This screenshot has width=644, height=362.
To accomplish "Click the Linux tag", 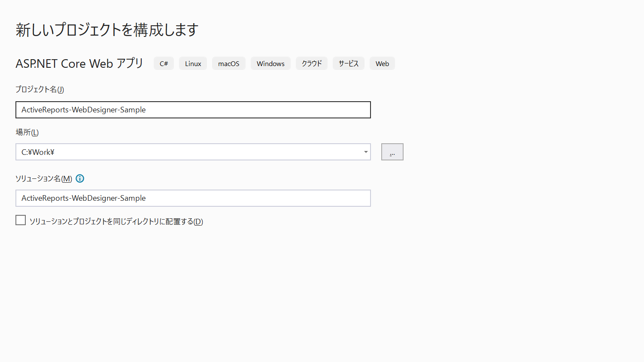I will pos(193,63).
